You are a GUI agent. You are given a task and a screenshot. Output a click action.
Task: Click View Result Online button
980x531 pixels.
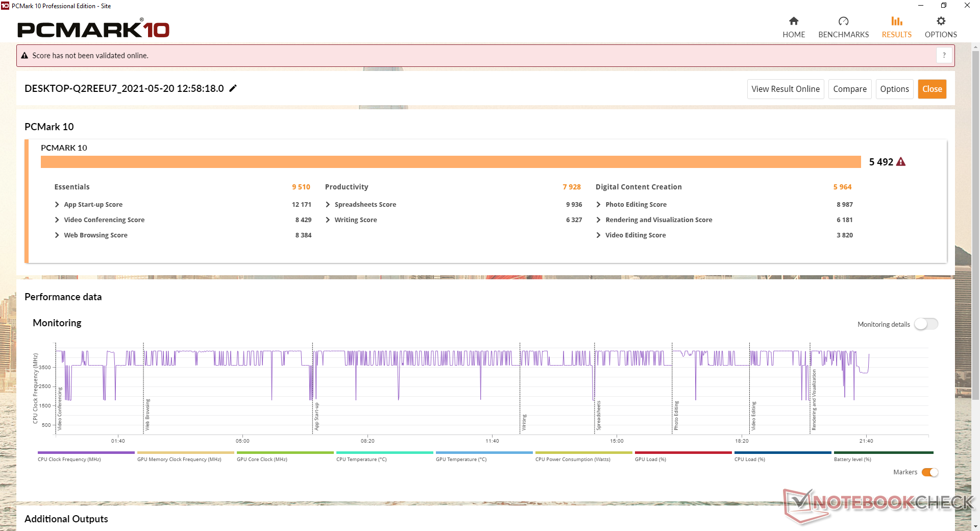point(786,89)
